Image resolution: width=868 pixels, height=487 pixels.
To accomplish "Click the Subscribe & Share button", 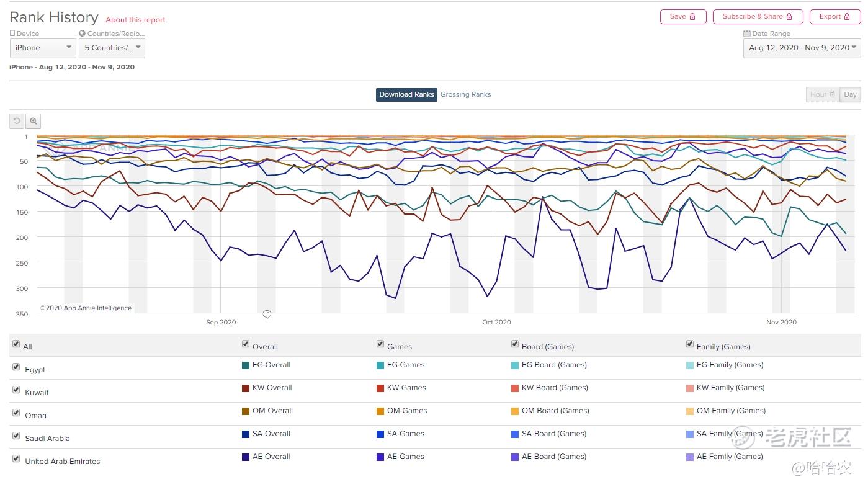I will pos(758,17).
